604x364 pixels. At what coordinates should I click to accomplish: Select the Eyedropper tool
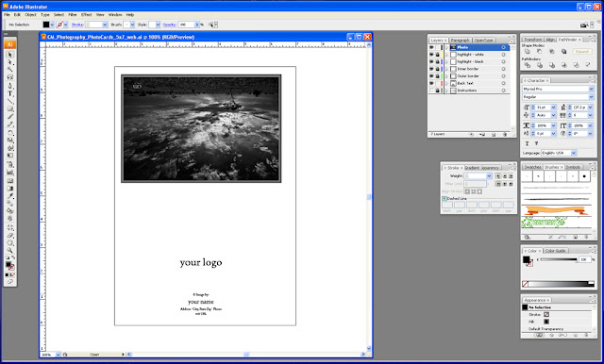click(10, 196)
